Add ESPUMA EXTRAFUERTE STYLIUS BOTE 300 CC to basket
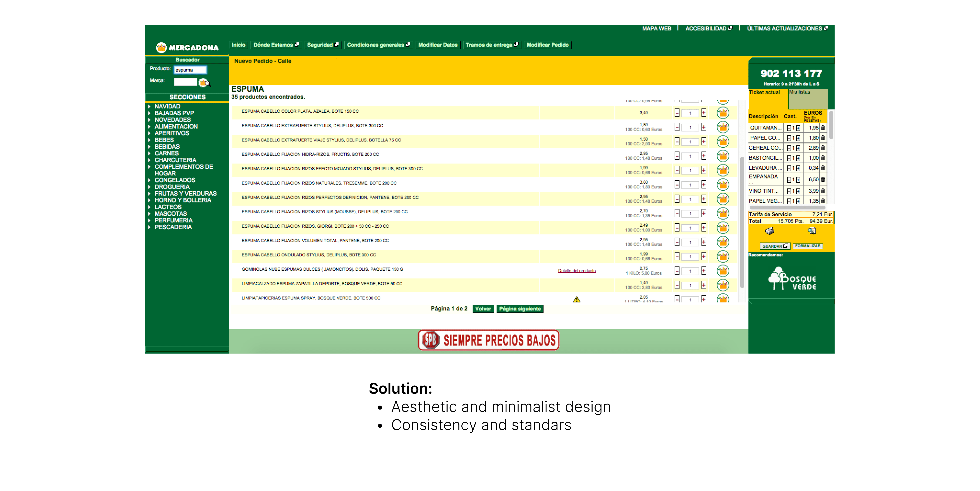The height and width of the screenshot is (491, 980). [x=723, y=127]
